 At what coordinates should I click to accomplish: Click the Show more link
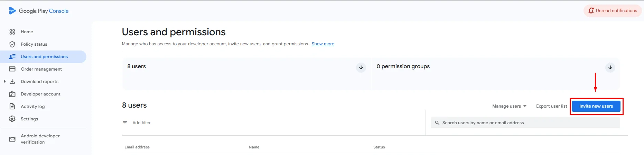point(323,44)
